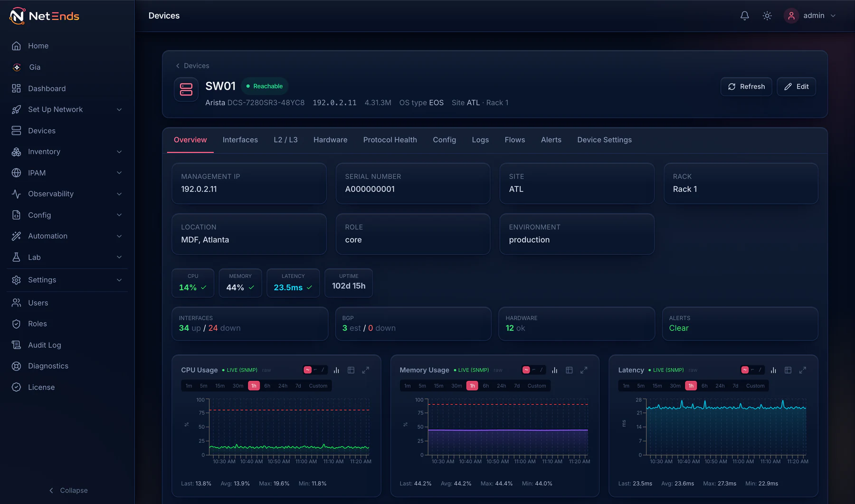Collapse the sidebar

pos(68,490)
